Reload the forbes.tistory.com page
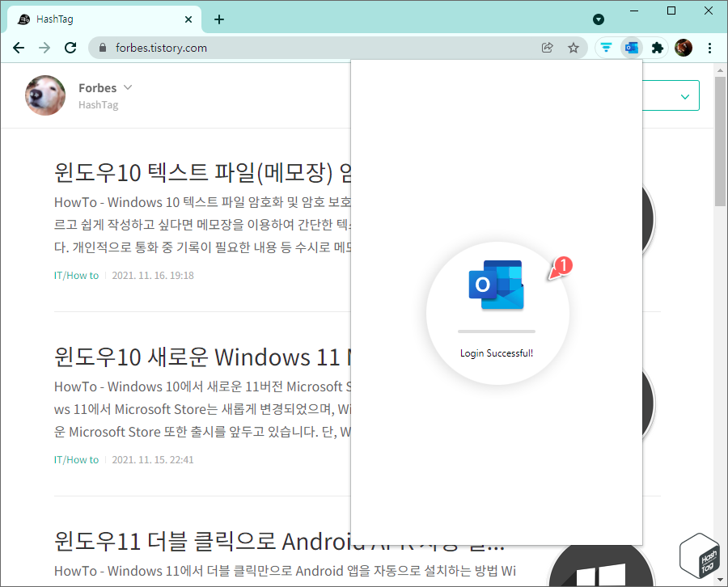 70,48
